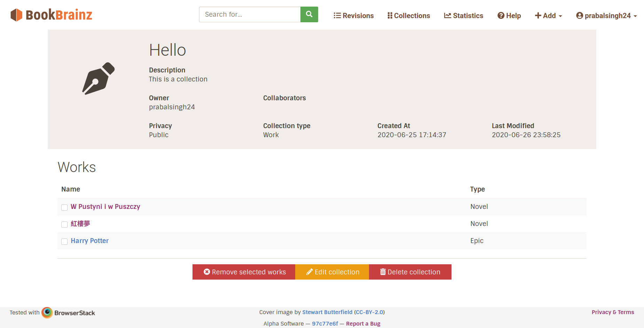Screen dimensions: 644x328
Task: Open the Harry Potter work
Action: click(x=90, y=241)
